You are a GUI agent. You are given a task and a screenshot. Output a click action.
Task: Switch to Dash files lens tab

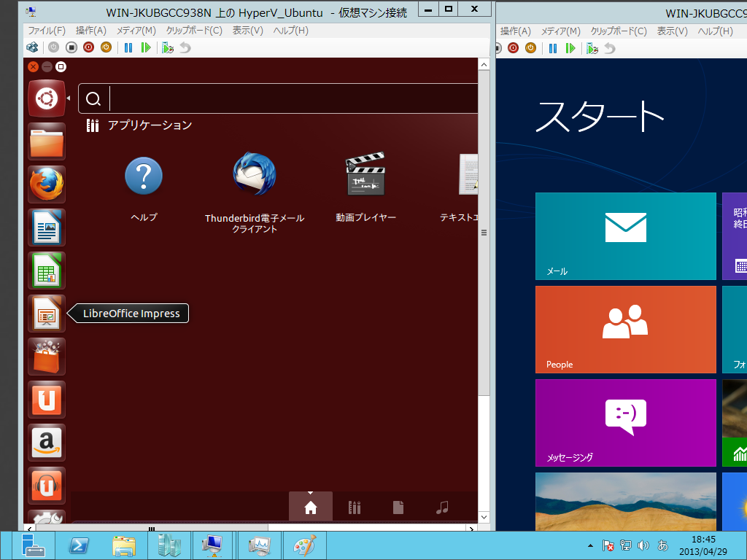coord(398,507)
